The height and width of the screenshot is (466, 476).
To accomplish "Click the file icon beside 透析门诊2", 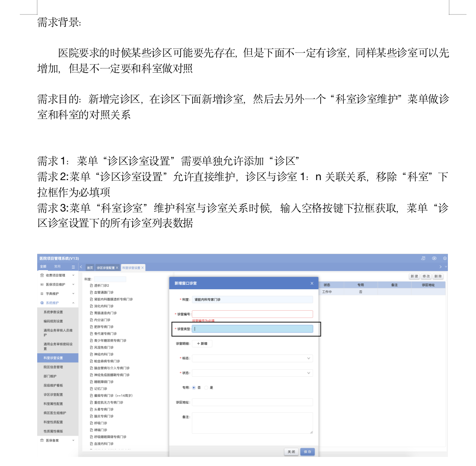I will point(91,285).
